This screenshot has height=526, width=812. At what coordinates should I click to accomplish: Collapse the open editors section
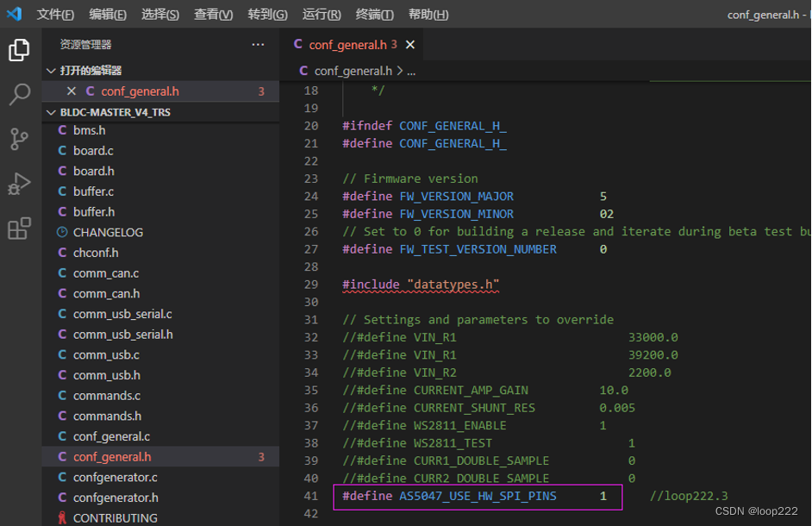click(x=51, y=71)
